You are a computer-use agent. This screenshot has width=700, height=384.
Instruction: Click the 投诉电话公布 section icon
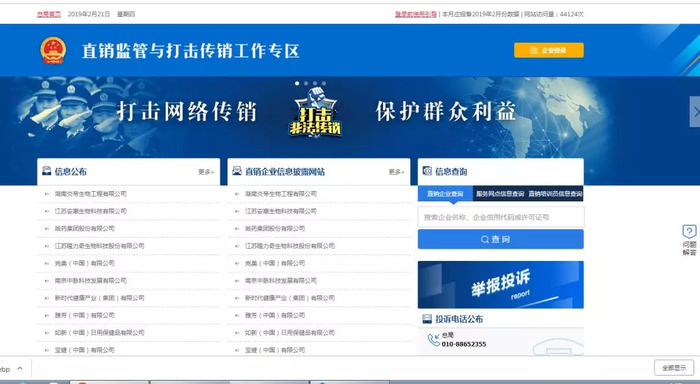pyautogui.click(x=427, y=319)
